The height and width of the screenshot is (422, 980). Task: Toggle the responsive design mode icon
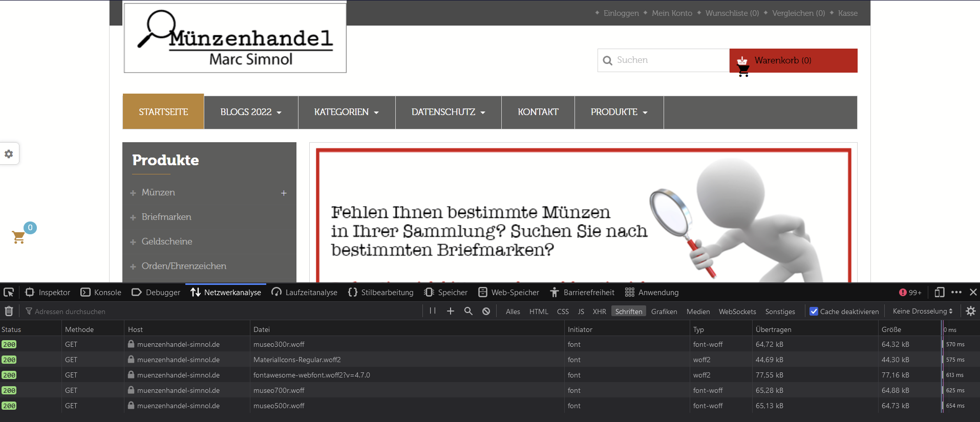[940, 292]
